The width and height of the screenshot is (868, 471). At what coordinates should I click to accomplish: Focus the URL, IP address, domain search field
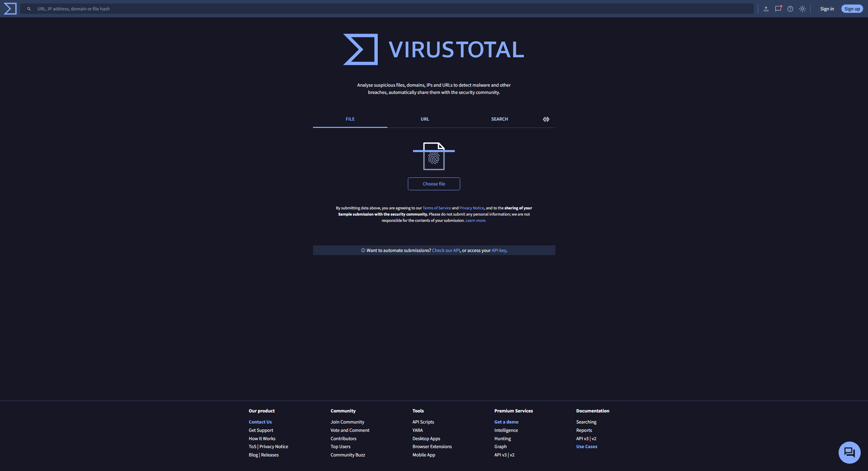(387, 9)
